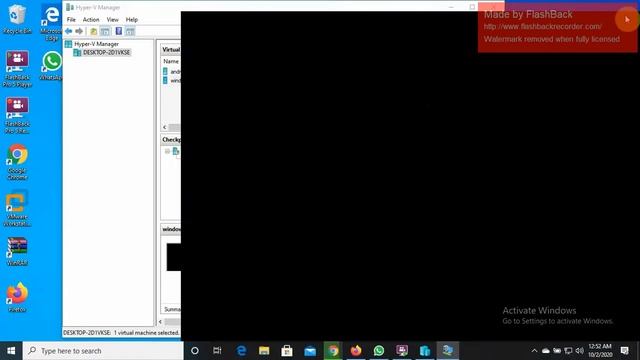Switch to Firefox on the taskbar
This screenshot has height=360, width=640.
356,351
